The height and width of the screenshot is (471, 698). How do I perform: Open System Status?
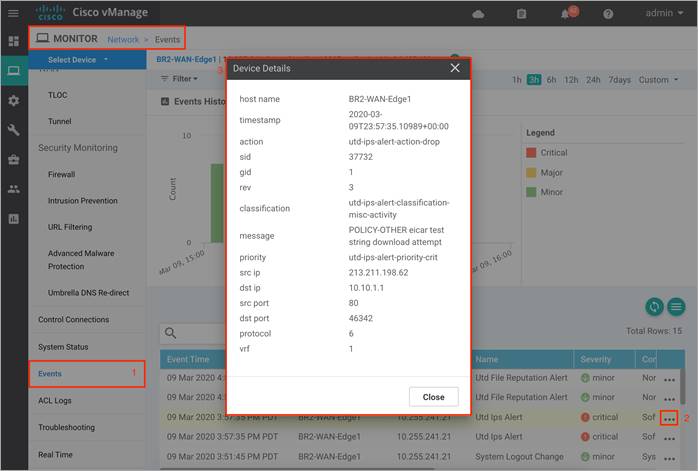click(63, 347)
